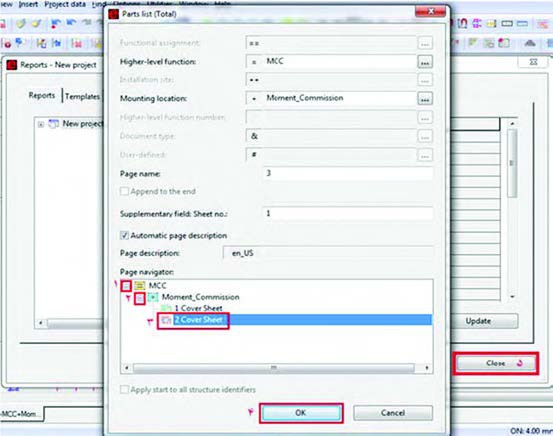
Task: Click the cloud-shaped icon in right toolbar
Action: (530, 43)
